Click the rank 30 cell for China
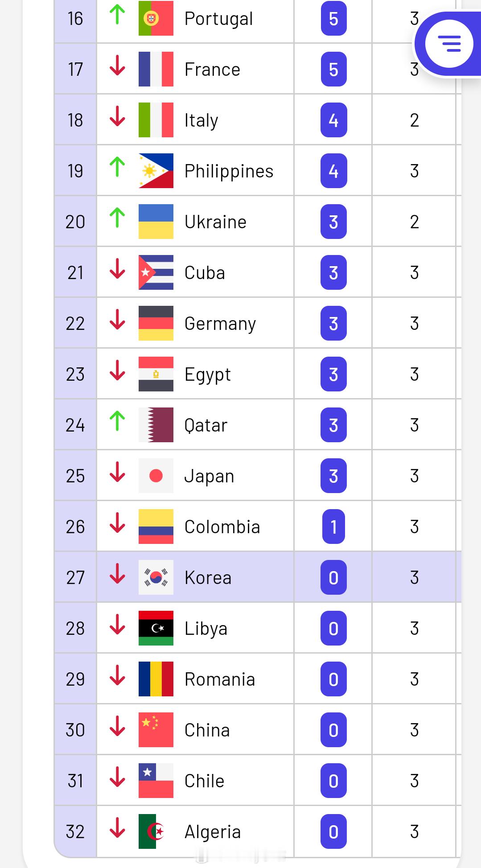This screenshot has height=868, width=481. [x=75, y=730]
